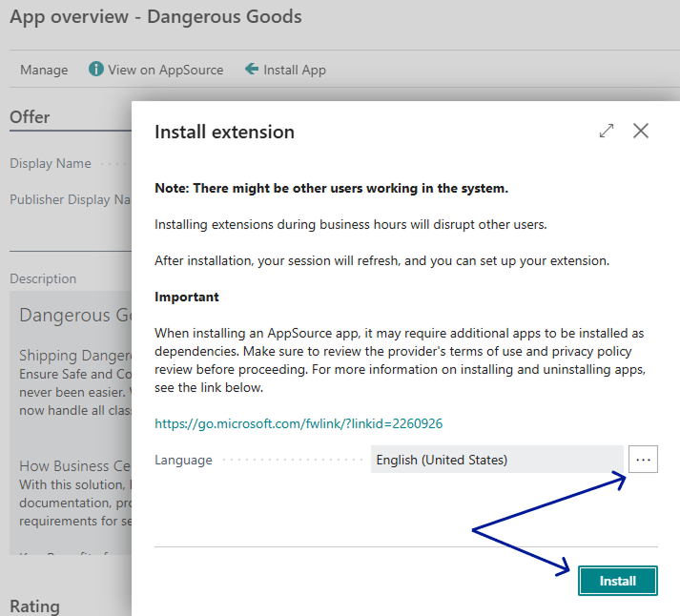The width and height of the screenshot is (680, 616).
Task: Click the arrow icon beside Install App
Action: (x=252, y=70)
